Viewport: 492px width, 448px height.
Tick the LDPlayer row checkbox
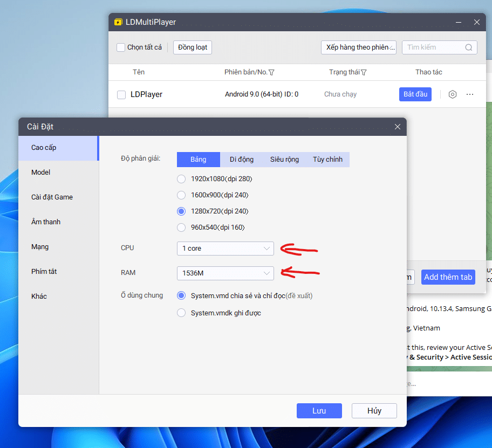(121, 95)
